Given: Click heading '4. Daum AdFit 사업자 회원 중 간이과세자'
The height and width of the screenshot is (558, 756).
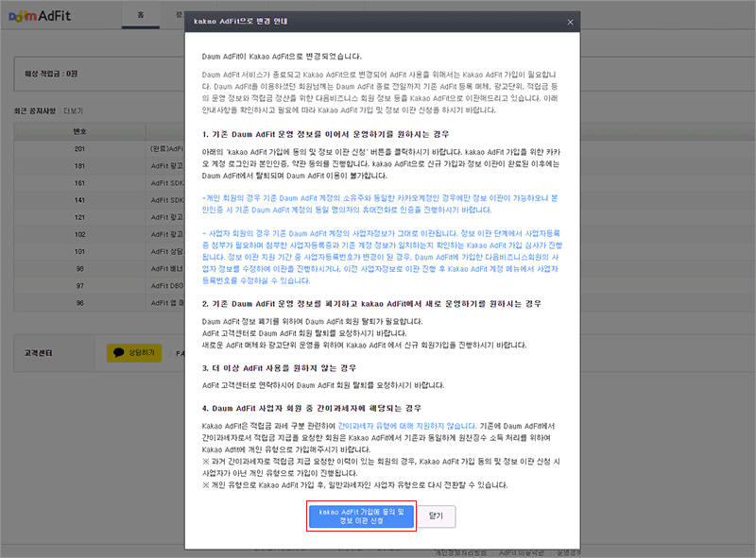Looking at the screenshot, I should click(312, 408).
